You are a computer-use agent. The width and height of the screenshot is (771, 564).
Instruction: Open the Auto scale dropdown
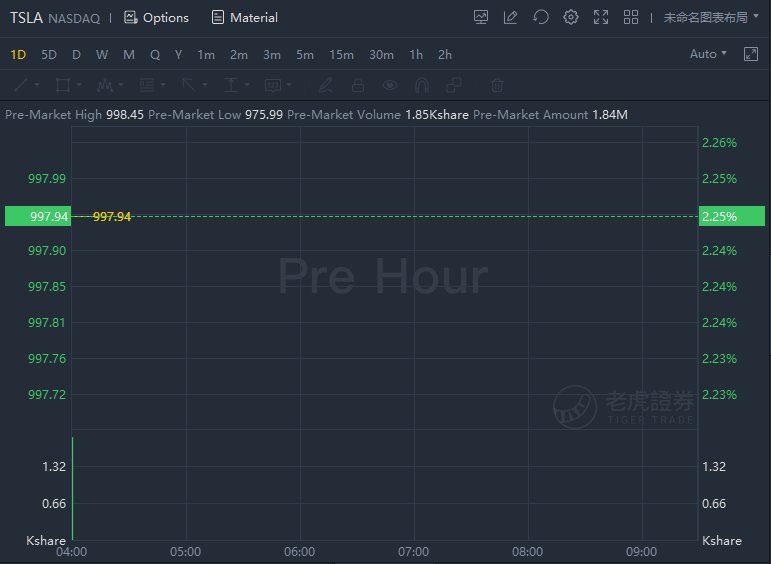[x=708, y=54]
